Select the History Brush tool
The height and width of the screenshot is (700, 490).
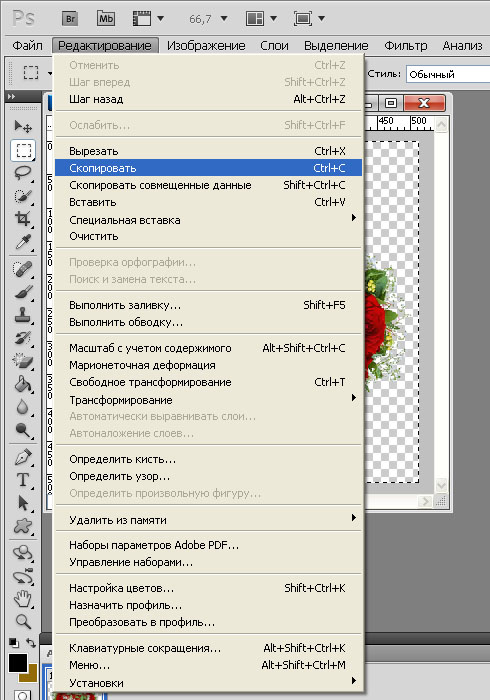pos(23,338)
